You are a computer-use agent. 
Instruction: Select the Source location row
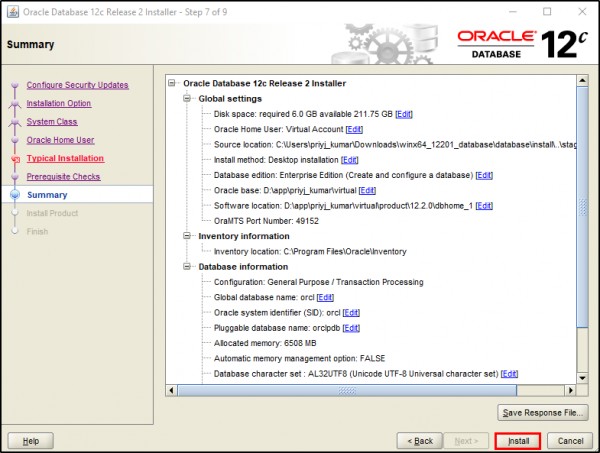click(395, 145)
